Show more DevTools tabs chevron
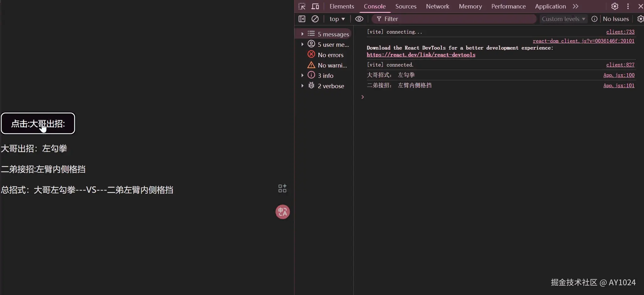This screenshot has height=295, width=644. (575, 6)
